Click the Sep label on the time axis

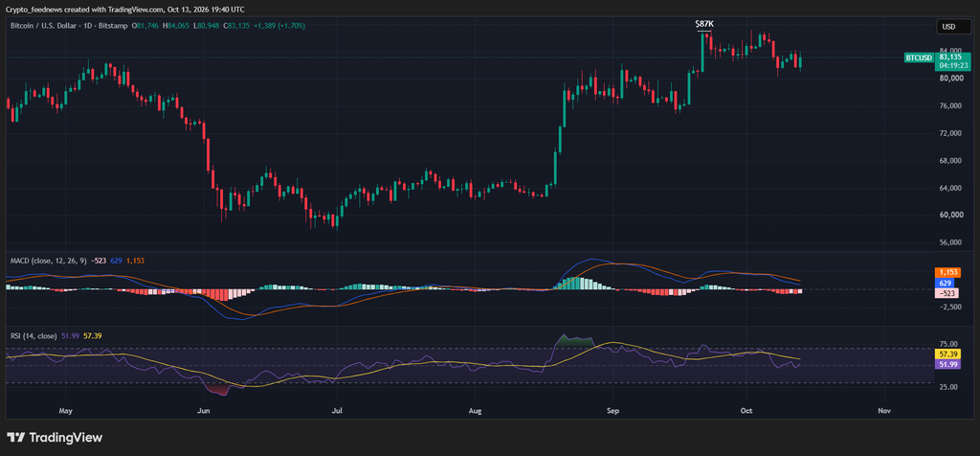pos(612,411)
